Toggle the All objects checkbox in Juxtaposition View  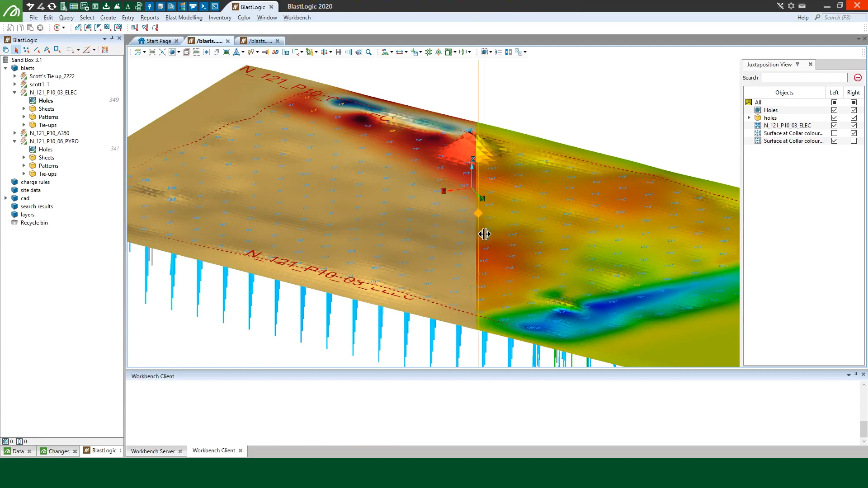[835, 102]
